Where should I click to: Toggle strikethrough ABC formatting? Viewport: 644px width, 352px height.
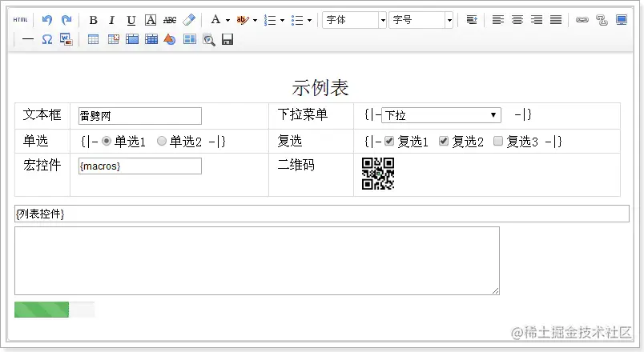(170, 20)
